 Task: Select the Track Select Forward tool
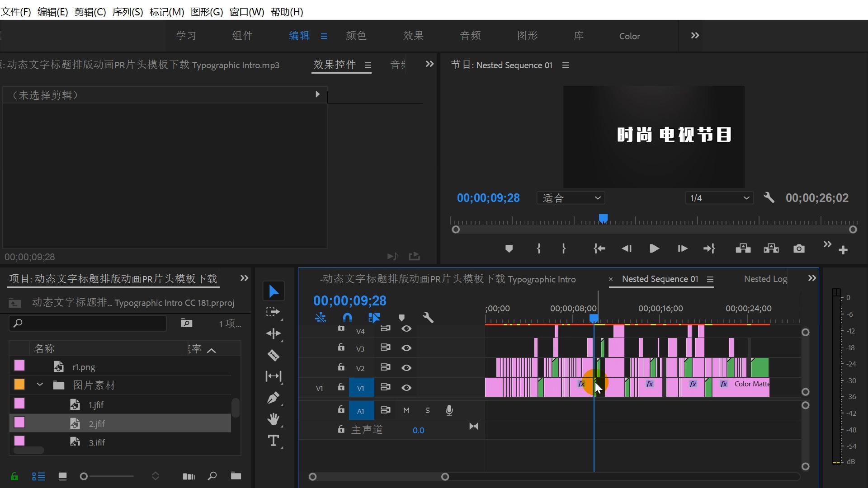coord(273,312)
